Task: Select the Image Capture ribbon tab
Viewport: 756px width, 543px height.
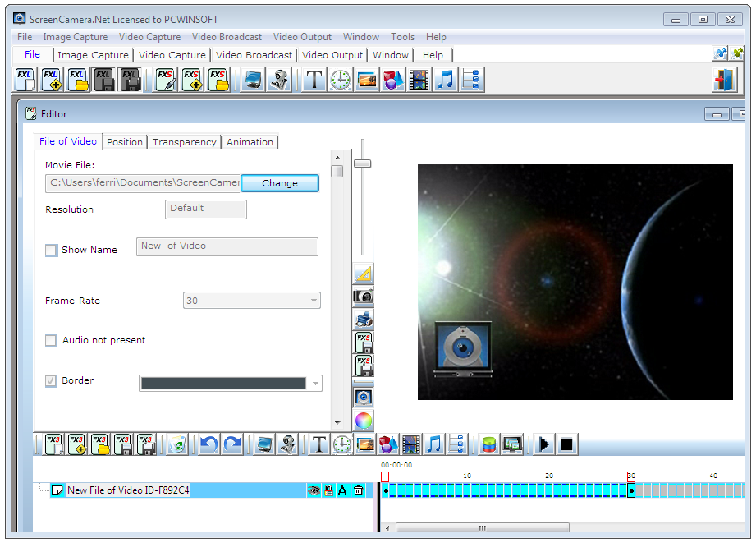Action: pyautogui.click(x=93, y=55)
